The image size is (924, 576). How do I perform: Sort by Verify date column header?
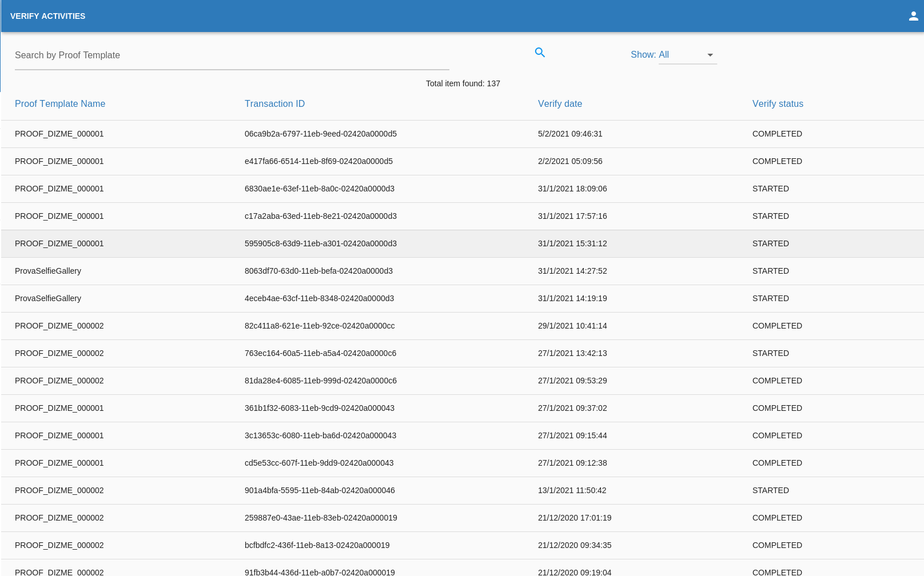[x=560, y=103]
